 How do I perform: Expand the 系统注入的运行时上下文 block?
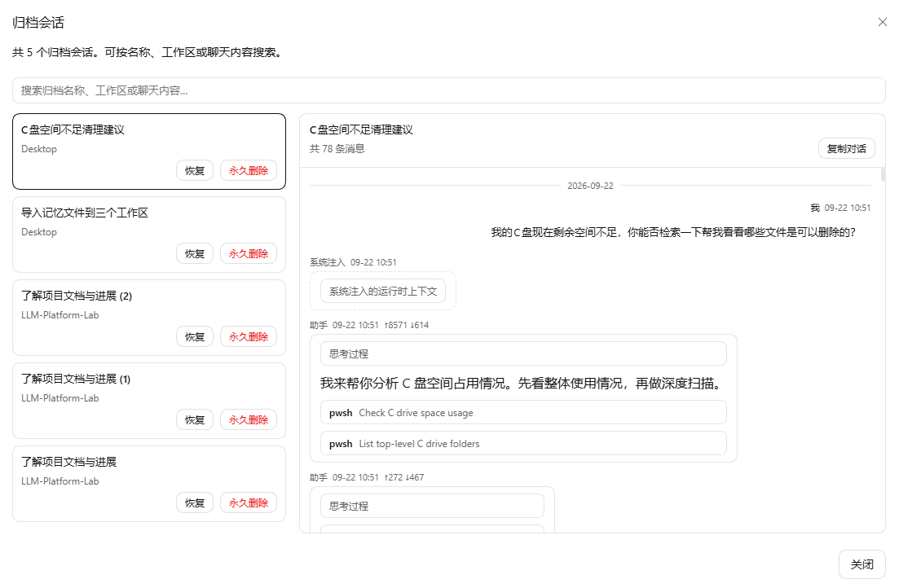pyautogui.click(x=383, y=291)
